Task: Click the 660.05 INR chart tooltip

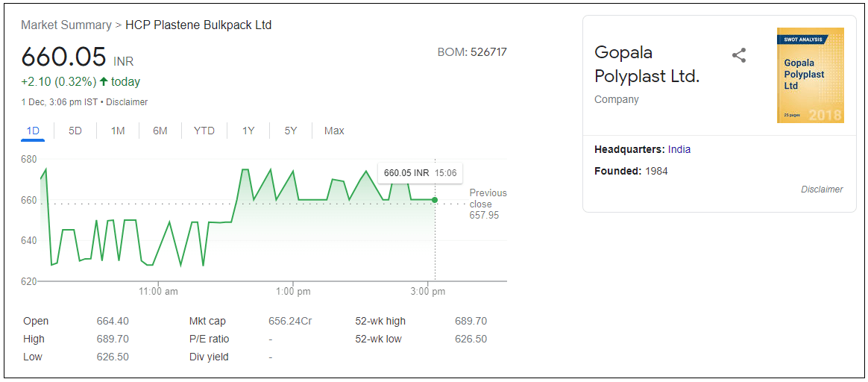Action: tap(420, 173)
